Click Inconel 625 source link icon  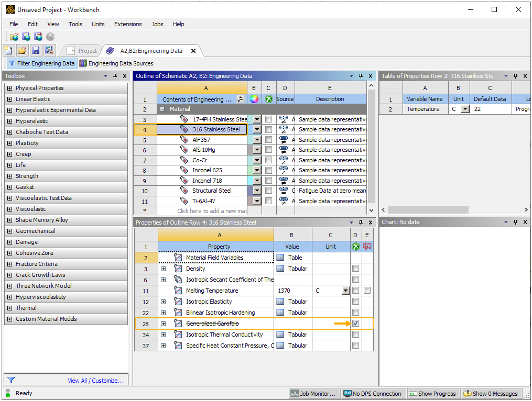click(x=284, y=170)
